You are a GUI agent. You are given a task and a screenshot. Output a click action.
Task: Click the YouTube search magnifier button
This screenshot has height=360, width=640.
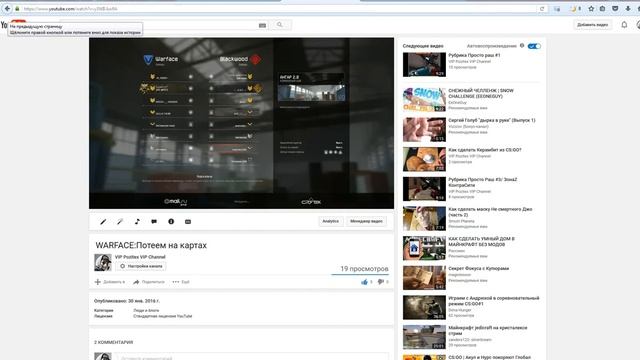pos(280,25)
